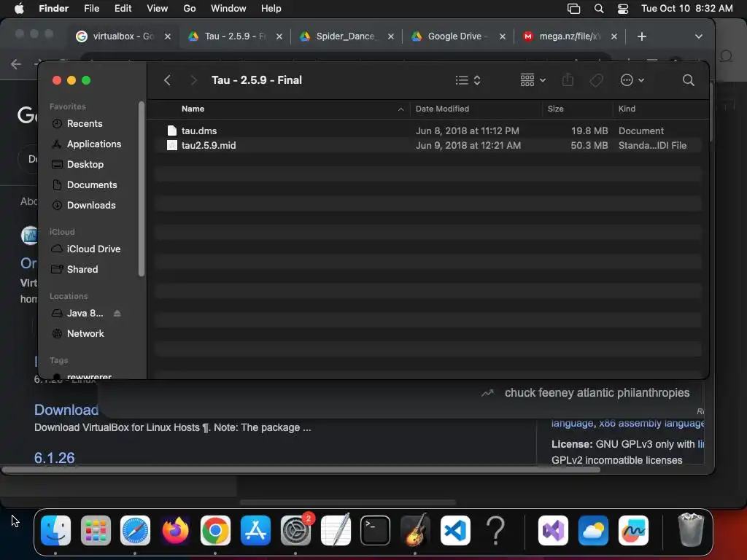Share the selected item in Finder
This screenshot has height=560, width=747.
point(568,80)
